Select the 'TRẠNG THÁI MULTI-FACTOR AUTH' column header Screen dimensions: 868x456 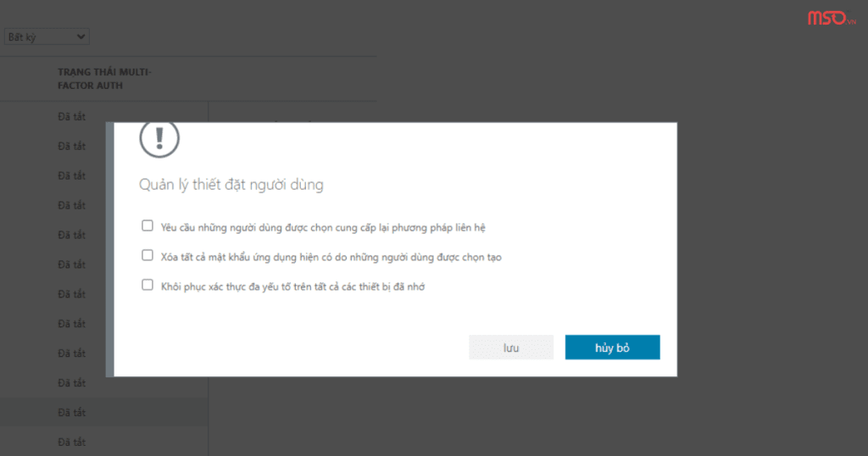point(104,79)
